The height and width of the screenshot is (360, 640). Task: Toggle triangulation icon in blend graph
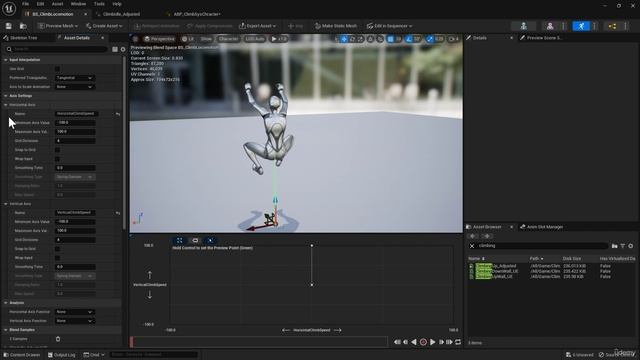click(x=211, y=240)
